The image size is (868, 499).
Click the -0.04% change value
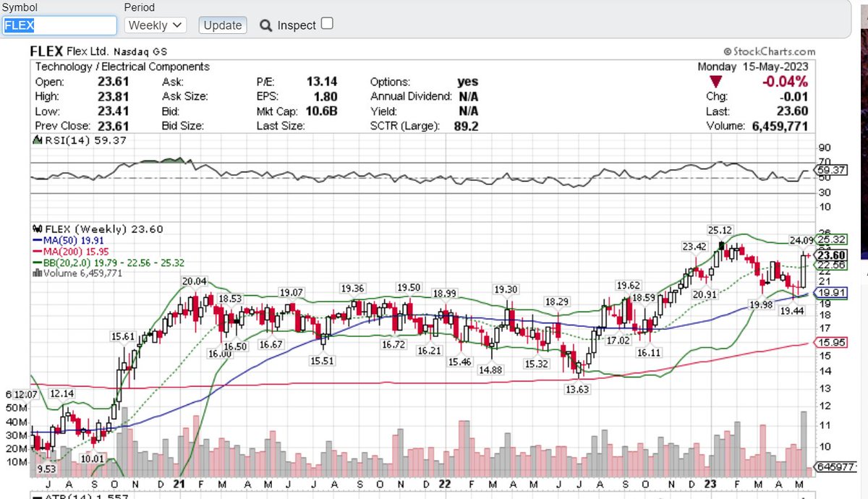[x=785, y=82]
